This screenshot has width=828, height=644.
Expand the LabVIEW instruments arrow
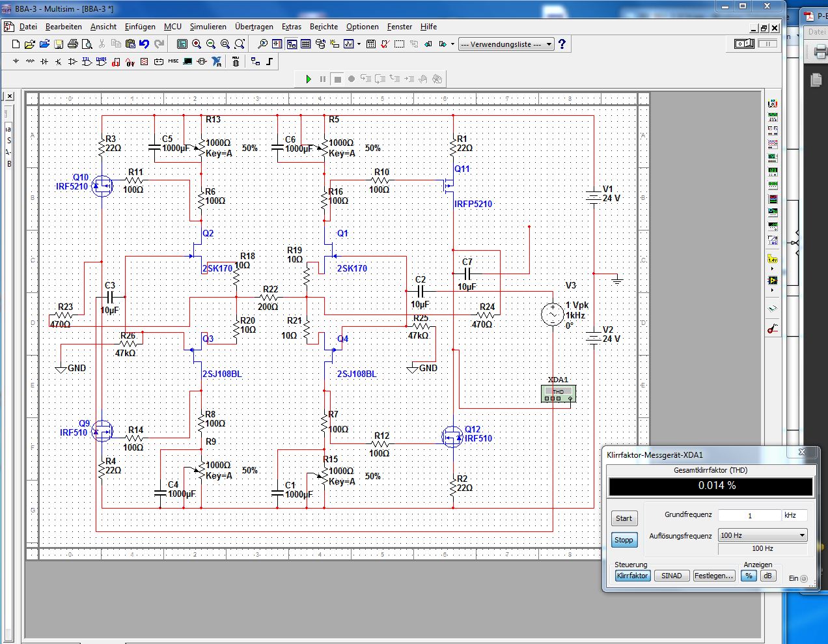coord(773,290)
